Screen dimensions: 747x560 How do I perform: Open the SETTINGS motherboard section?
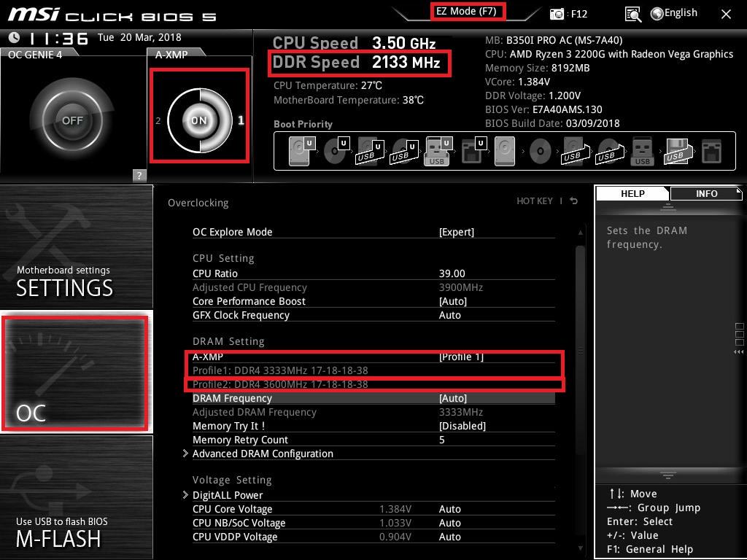coord(76,247)
